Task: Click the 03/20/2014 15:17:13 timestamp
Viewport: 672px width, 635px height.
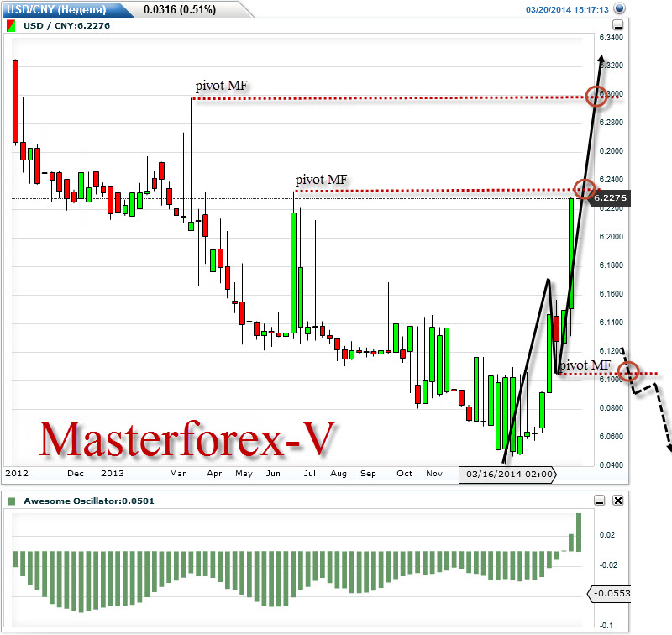Action: click(567, 9)
